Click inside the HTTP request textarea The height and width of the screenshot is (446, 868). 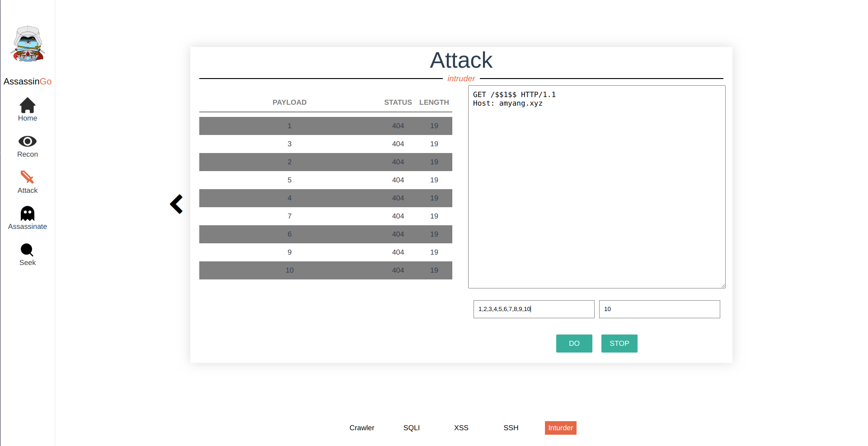[597, 187]
